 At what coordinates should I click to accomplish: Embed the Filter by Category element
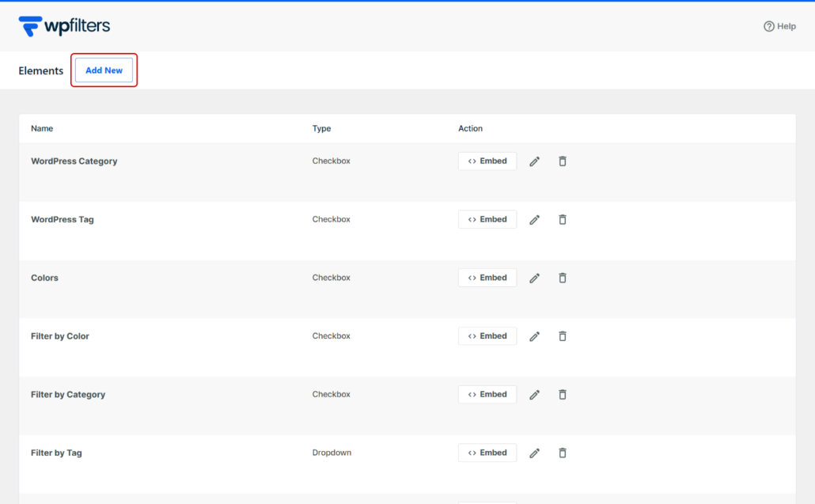point(487,394)
